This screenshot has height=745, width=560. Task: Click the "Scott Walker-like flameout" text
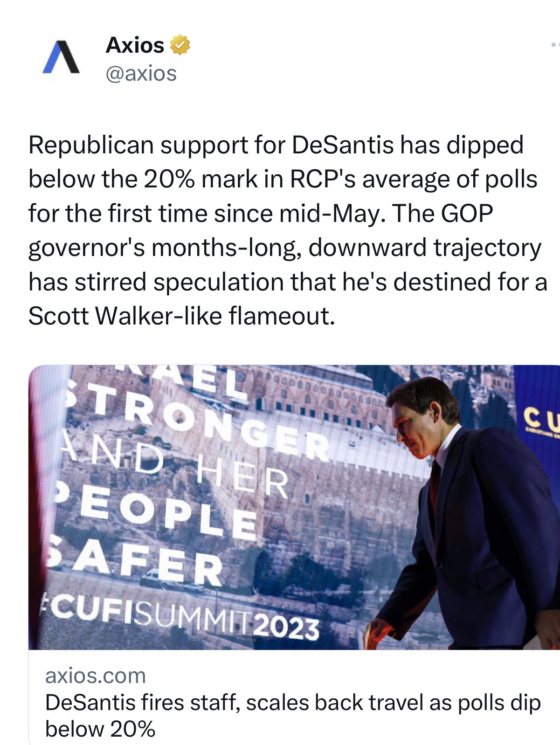click(182, 316)
